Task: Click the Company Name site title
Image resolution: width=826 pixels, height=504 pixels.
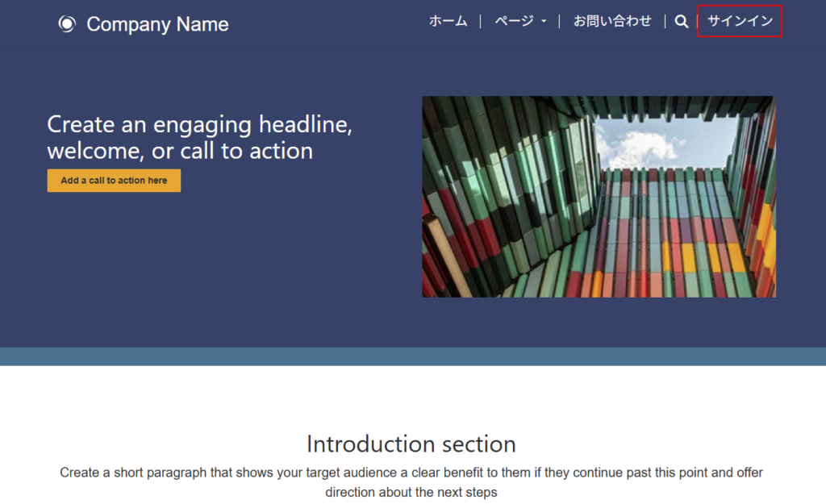Action: (x=157, y=24)
